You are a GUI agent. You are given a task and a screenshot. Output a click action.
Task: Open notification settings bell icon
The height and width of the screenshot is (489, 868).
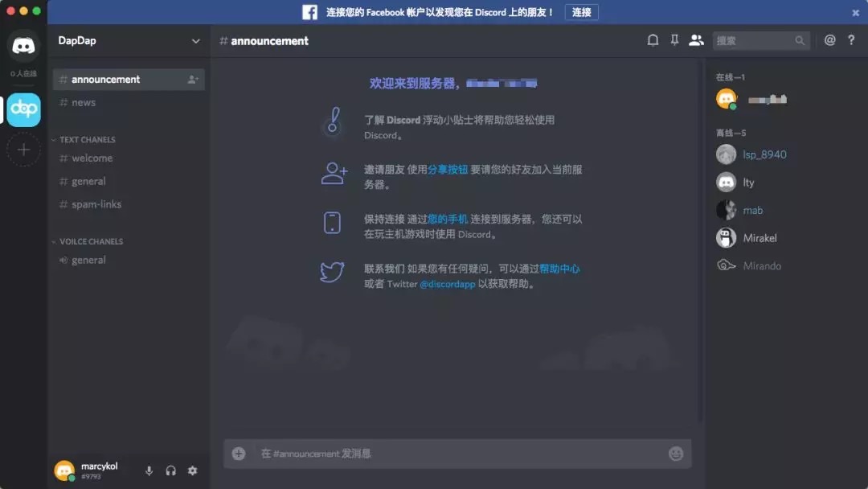point(653,40)
